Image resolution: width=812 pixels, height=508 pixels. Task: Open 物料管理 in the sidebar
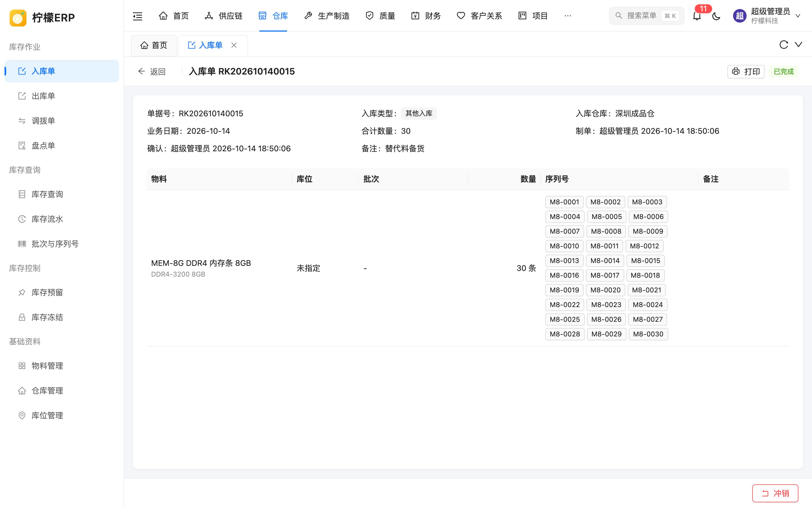coord(62,365)
